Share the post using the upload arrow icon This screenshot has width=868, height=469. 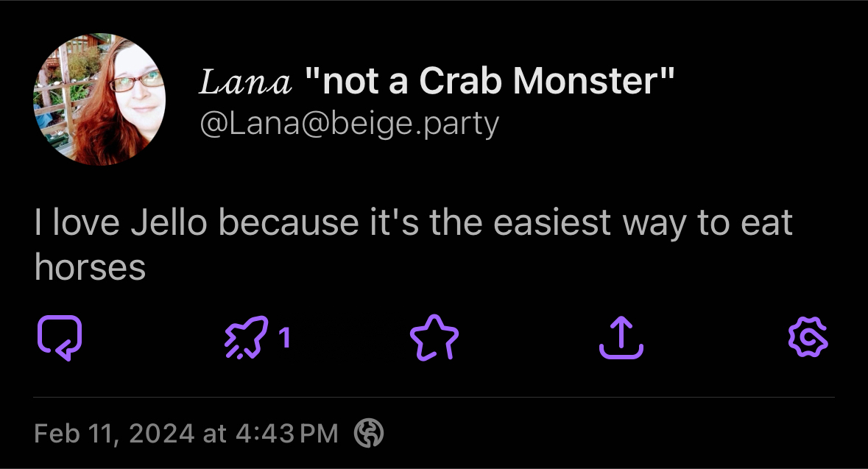pyautogui.click(x=621, y=338)
